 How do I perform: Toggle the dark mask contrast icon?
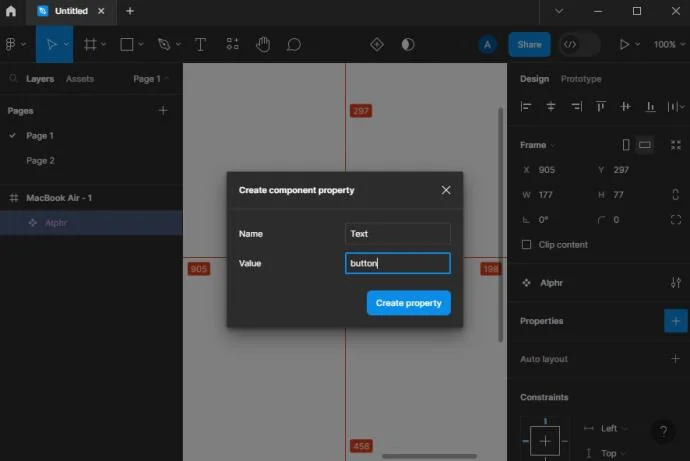[x=408, y=44]
